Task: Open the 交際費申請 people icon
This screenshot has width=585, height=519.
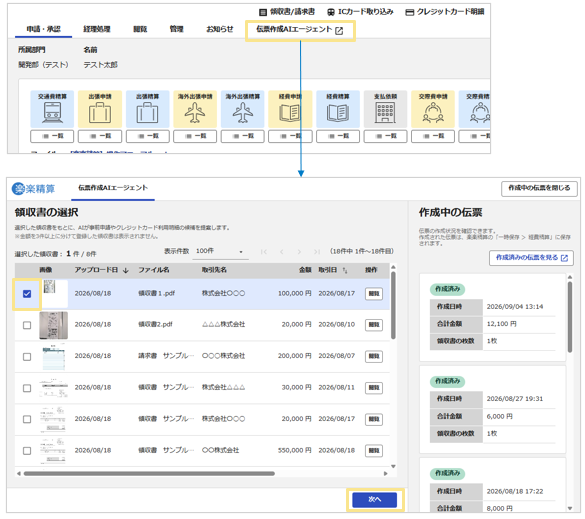Action: click(x=433, y=109)
